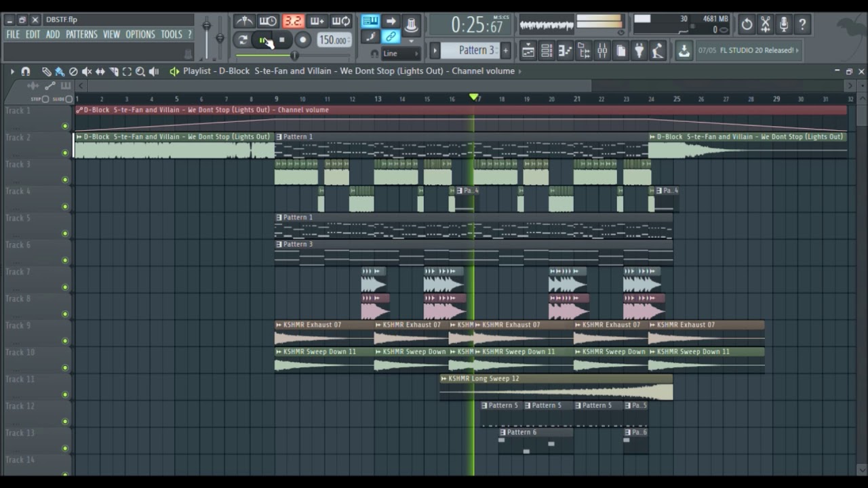Toggle the metronome
This screenshot has height=488, width=868.
[244, 21]
